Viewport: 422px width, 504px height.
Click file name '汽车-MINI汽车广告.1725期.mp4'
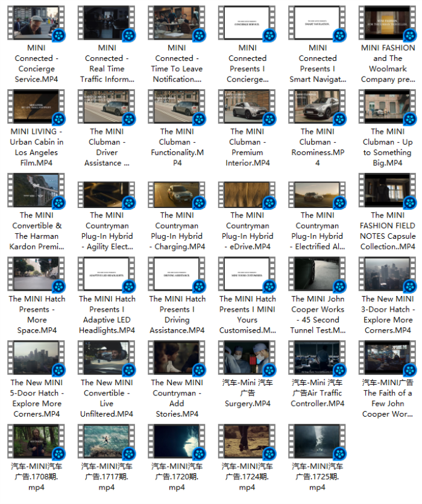point(317,477)
